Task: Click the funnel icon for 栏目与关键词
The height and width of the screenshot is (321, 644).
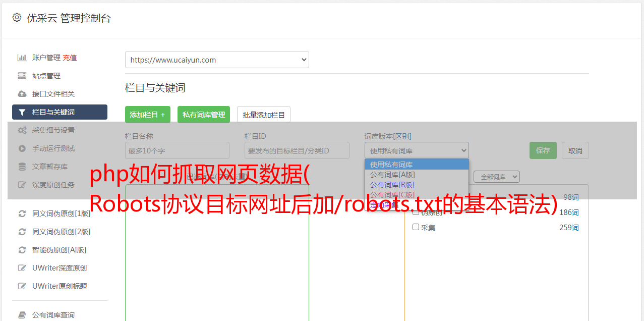Action: 22,112
